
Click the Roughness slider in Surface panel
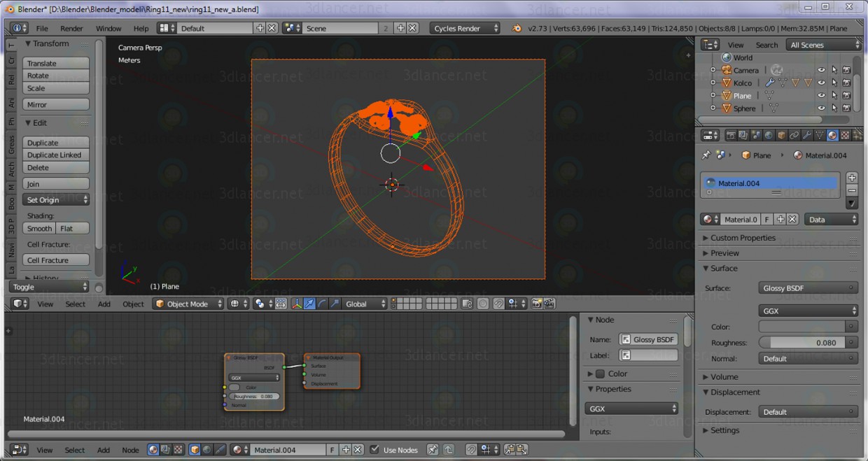click(x=802, y=343)
